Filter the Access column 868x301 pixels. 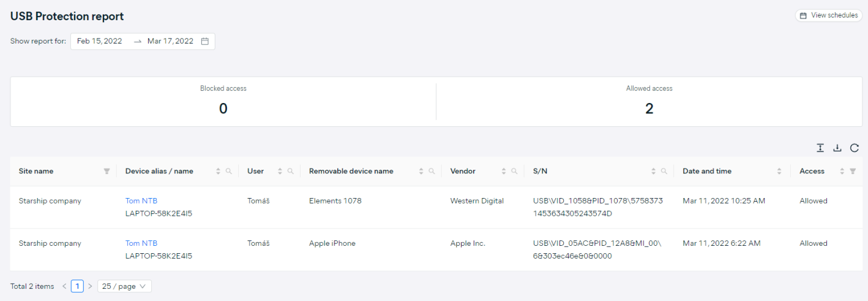point(853,172)
